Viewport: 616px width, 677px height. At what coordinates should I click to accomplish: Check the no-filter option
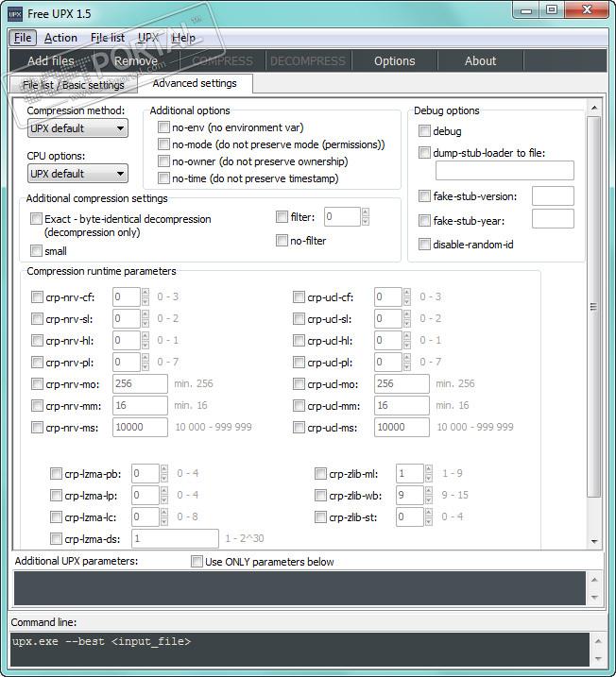tap(282, 240)
